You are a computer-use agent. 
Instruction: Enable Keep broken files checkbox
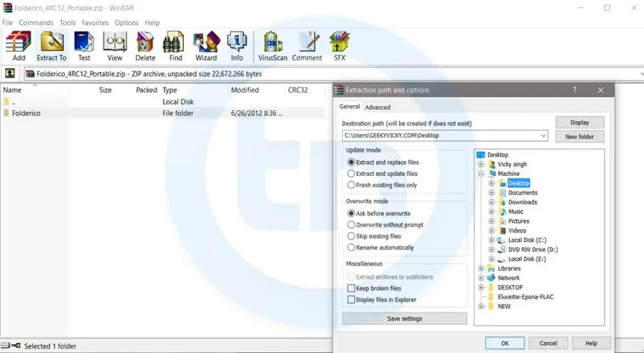(351, 288)
